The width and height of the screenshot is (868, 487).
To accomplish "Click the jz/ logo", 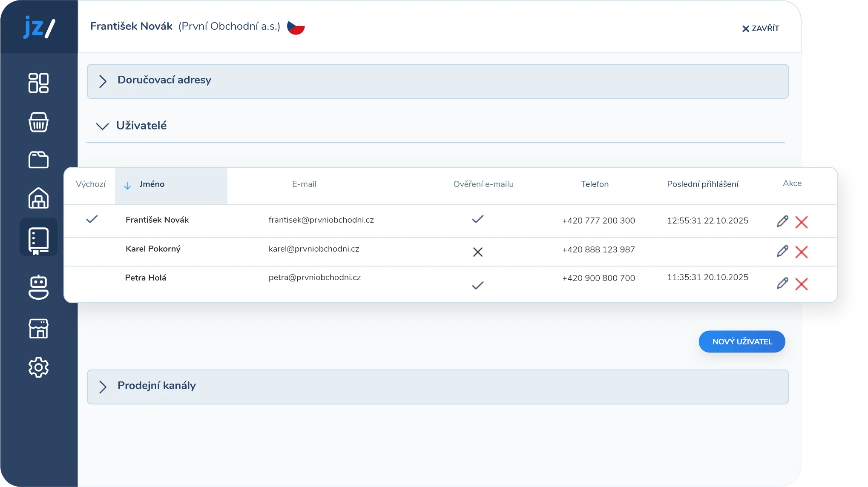I will coord(39,27).
